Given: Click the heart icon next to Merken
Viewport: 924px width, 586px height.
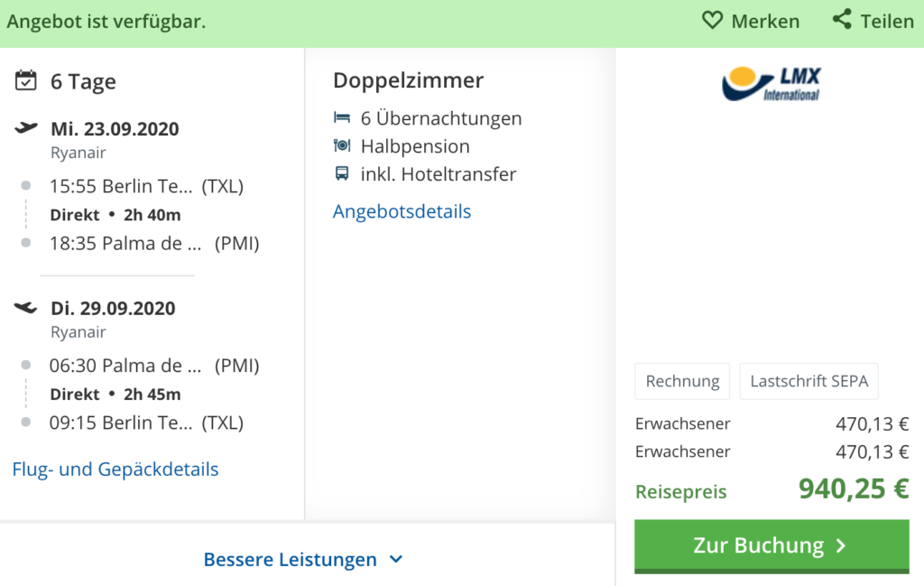Looking at the screenshot, I should click(712, 20).
